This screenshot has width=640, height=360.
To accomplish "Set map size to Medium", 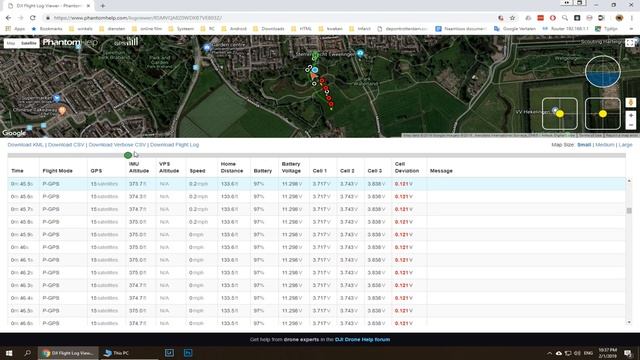I will tap(604, 145).
